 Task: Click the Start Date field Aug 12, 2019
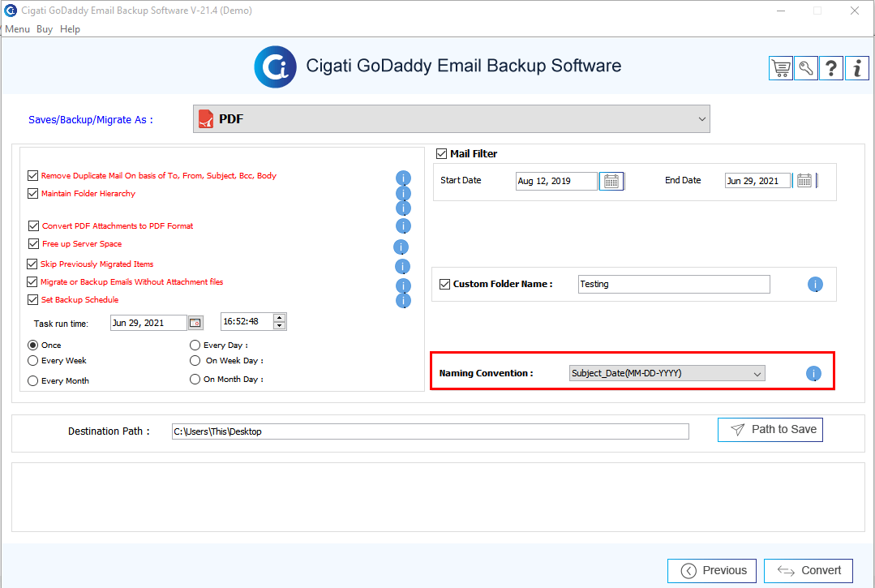click(556, 182)
